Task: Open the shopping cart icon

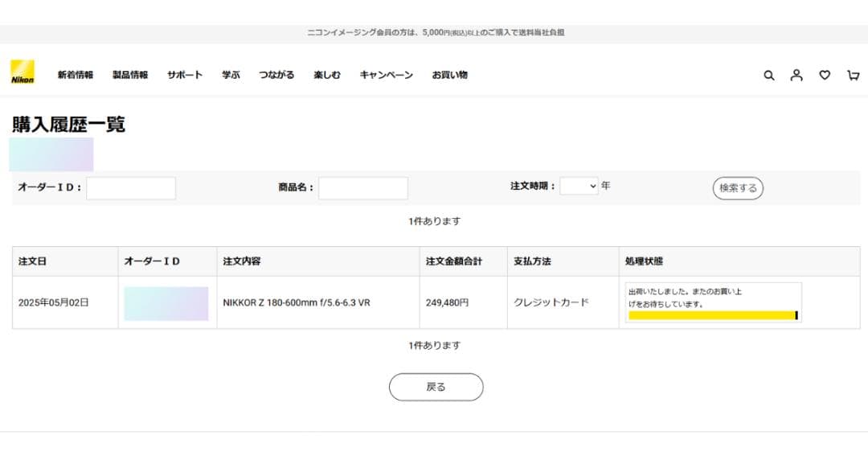Action: coord(853,75)
